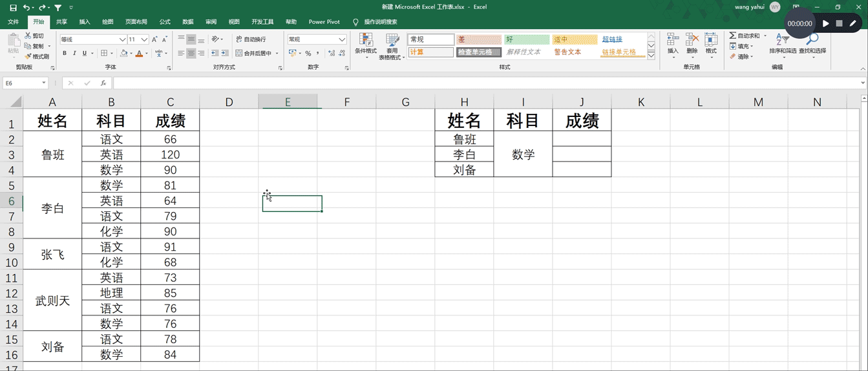The width and height of the screenshot is (868, 371).
Task: Toggle 合并后居中 merge and center
Action: [254, 54]
